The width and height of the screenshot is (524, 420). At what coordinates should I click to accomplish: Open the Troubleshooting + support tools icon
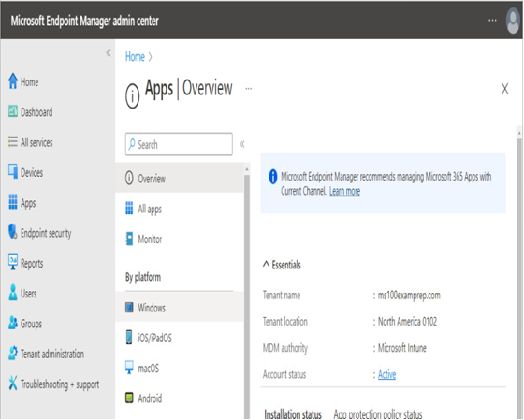coord(13,383)
